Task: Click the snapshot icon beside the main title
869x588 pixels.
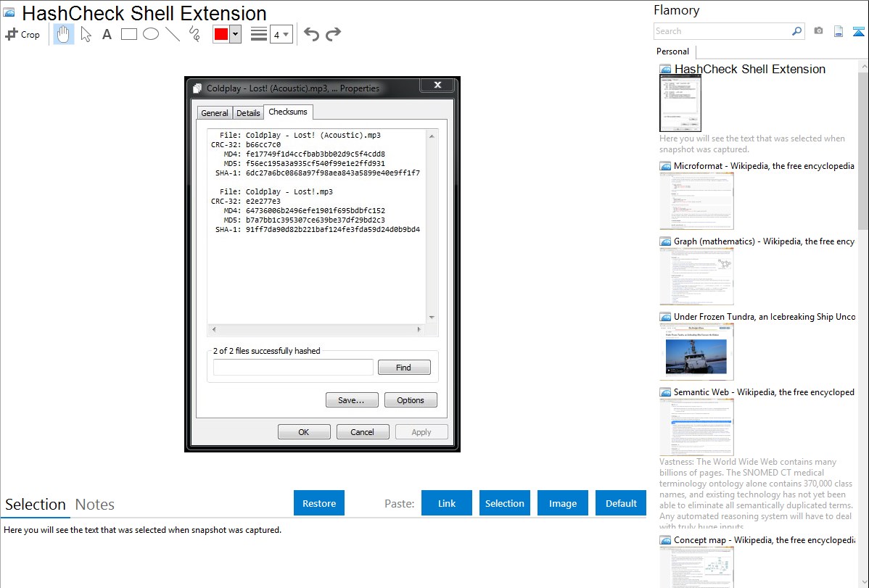Action: pos(9,12)
